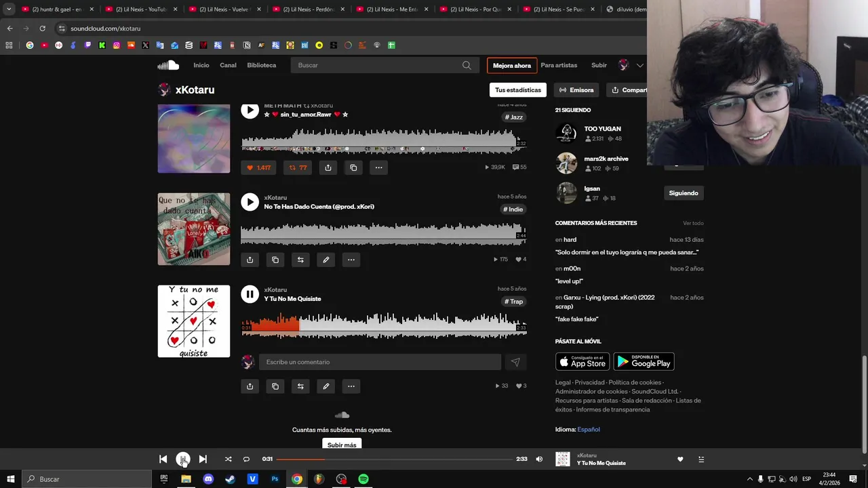Copy link of Y Tu No Me Quisiste
This screenshot has height=488, width=868.
click(x=275, y=386)
